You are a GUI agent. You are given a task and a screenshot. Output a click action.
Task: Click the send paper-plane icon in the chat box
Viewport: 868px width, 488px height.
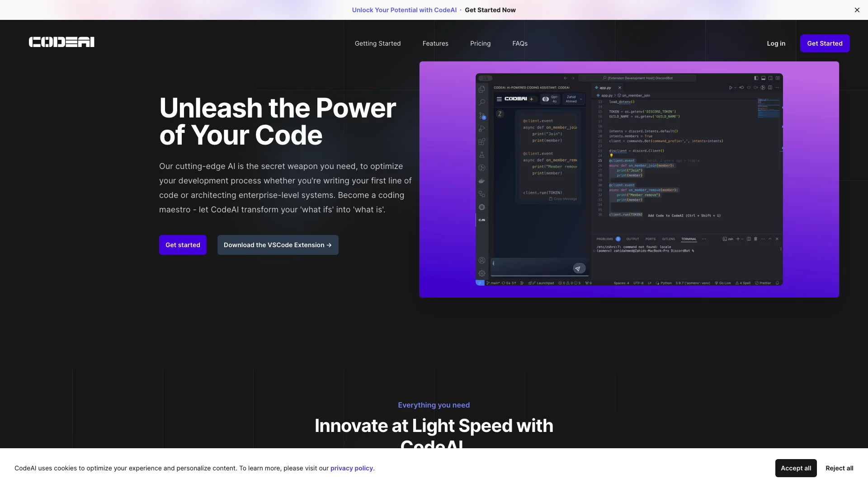tap(579, 268)
